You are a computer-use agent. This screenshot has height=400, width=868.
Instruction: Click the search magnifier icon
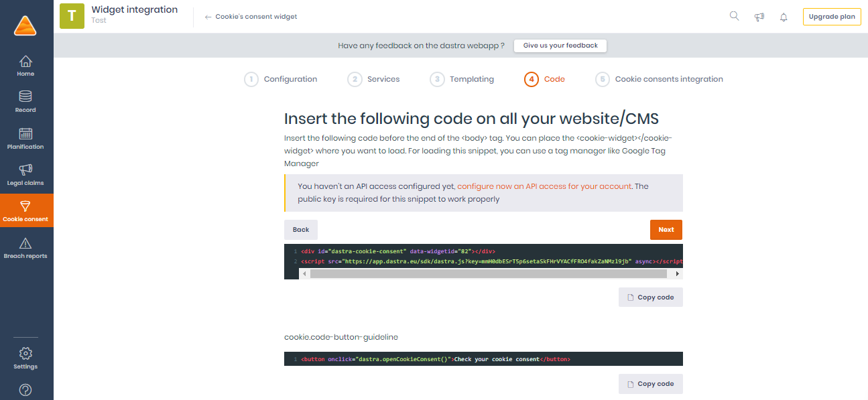[734, 16]
